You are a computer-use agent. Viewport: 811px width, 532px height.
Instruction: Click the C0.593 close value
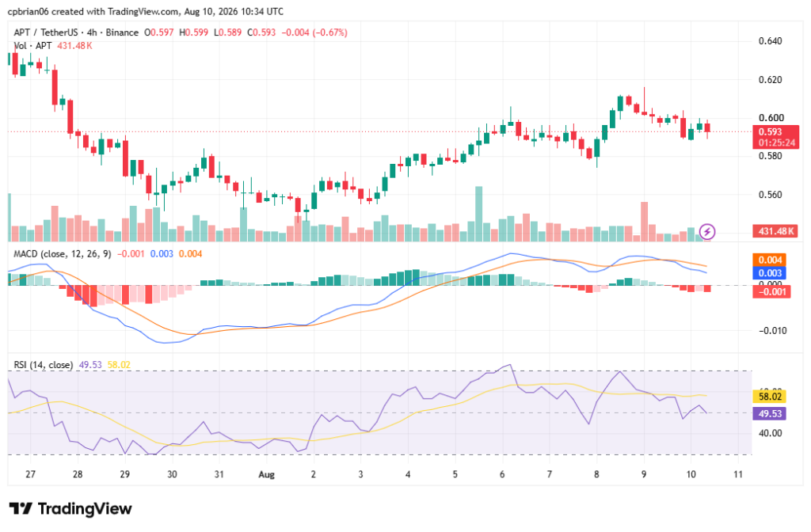click(x=261, y=32)
